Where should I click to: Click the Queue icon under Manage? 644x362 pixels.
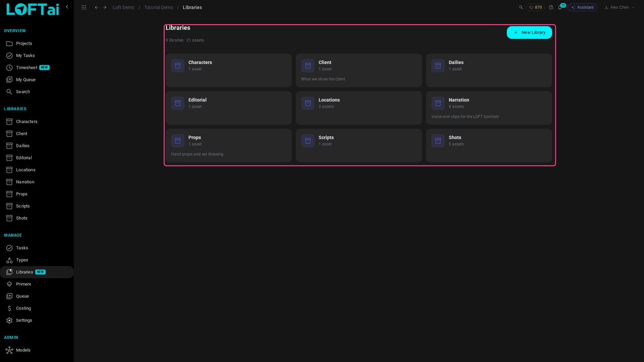tap(9, 296)
